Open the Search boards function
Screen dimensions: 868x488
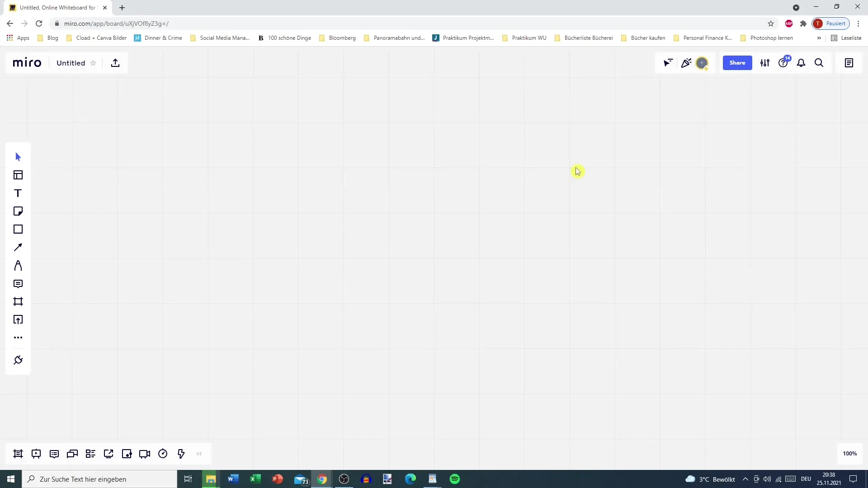(x=820, y=62)
